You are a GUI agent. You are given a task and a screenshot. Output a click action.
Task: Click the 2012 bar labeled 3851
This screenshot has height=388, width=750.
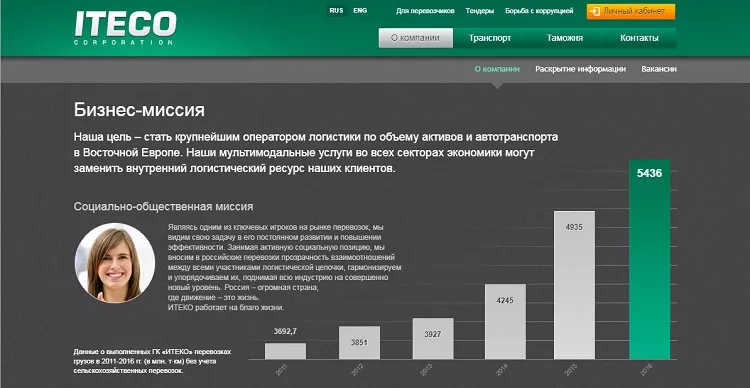coord(359,343)
